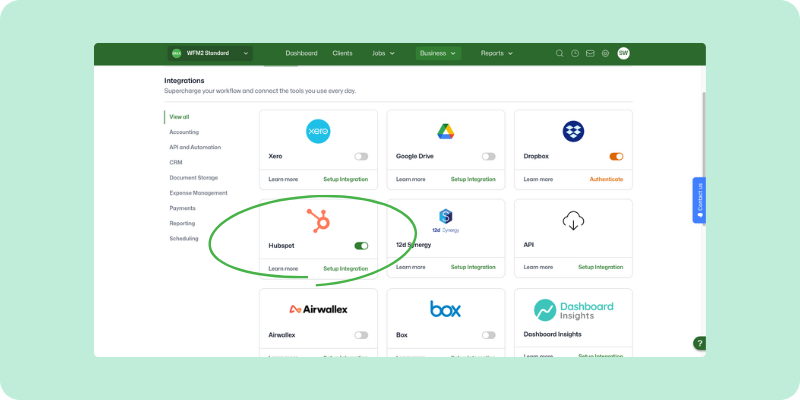Screen dimensions: 800x400
Task: Open the clock timer icon in header
Action: click(x=575, y=54)
